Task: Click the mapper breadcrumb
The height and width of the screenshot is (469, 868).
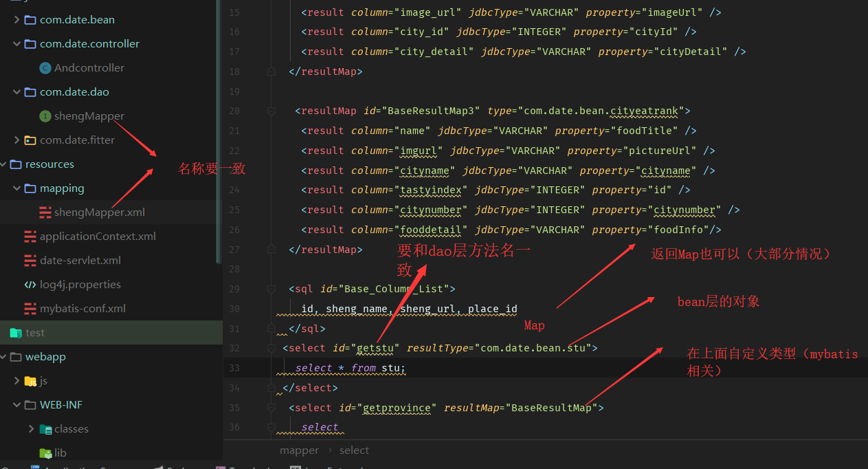Action: point(299,450)
